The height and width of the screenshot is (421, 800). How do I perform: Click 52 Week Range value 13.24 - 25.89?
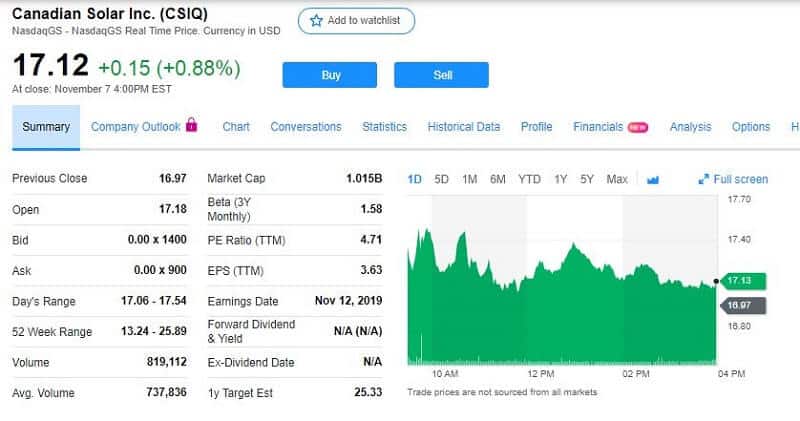point(154,332)
